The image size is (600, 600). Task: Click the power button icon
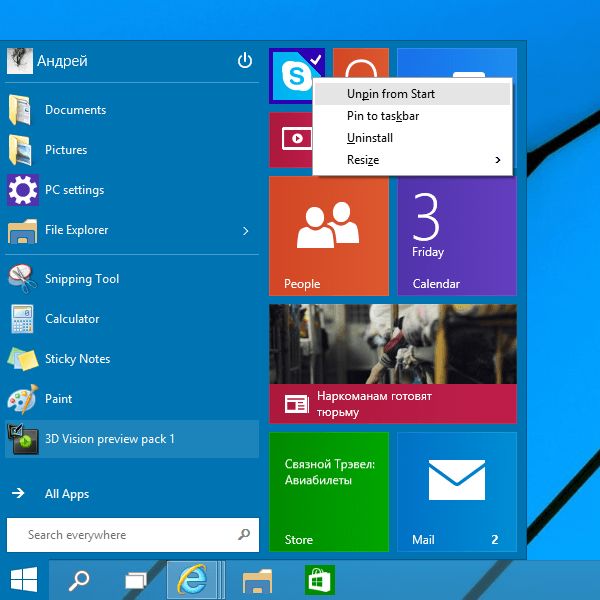245,61
